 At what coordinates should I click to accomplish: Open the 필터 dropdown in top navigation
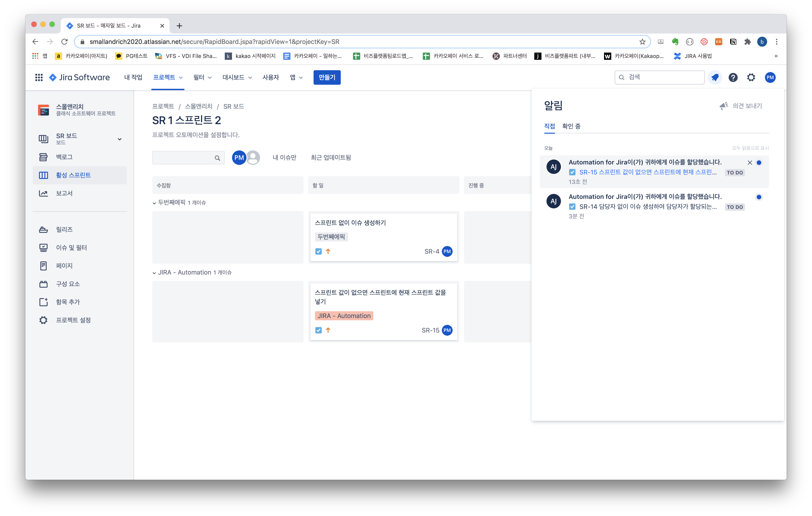point(202,77)
